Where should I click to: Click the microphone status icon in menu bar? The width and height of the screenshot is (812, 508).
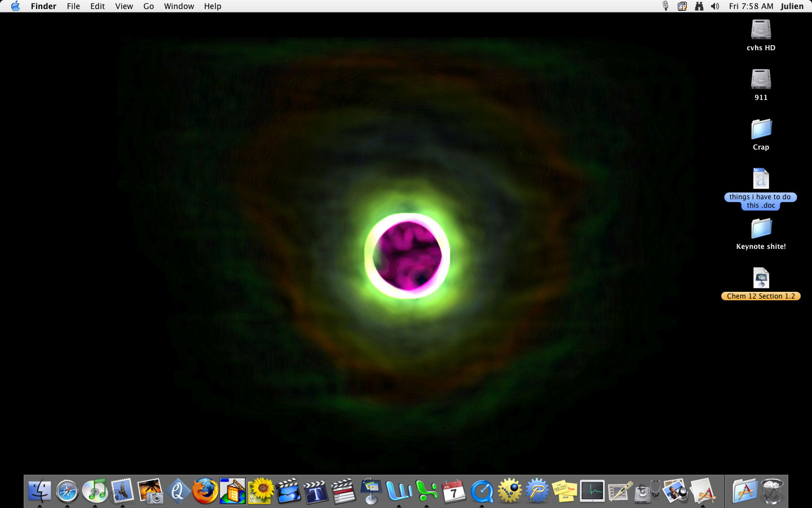point(665,6)
